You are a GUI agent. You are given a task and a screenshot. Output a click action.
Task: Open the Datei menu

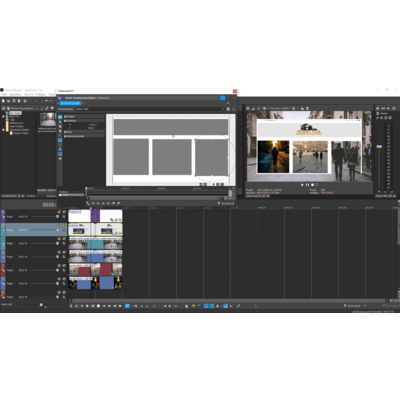[4, 95]
